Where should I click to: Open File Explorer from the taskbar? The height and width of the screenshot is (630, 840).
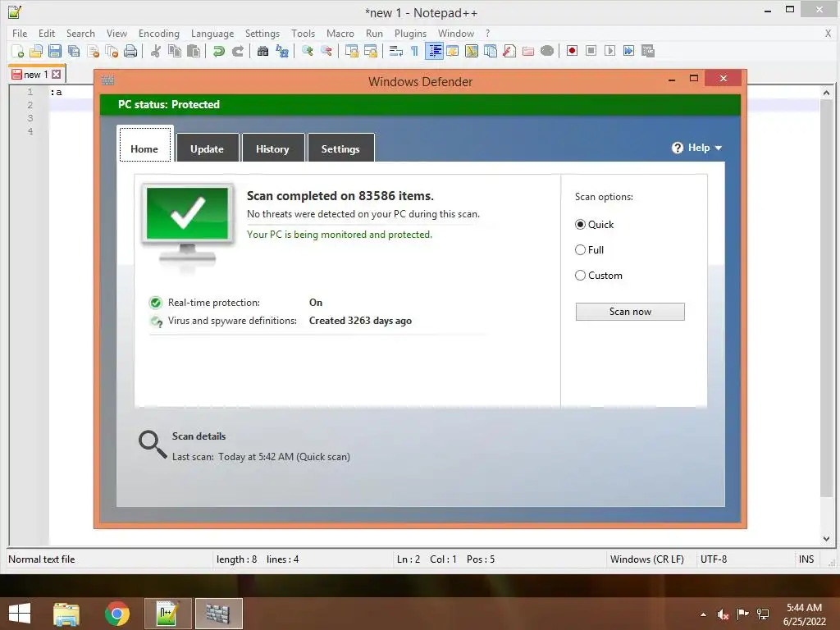coord(66,614)
